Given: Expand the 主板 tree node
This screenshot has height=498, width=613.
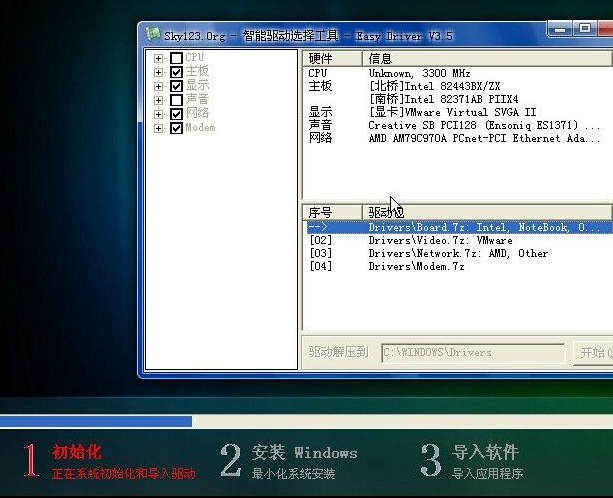Looking at the screenshot, I should coord(158,72).
